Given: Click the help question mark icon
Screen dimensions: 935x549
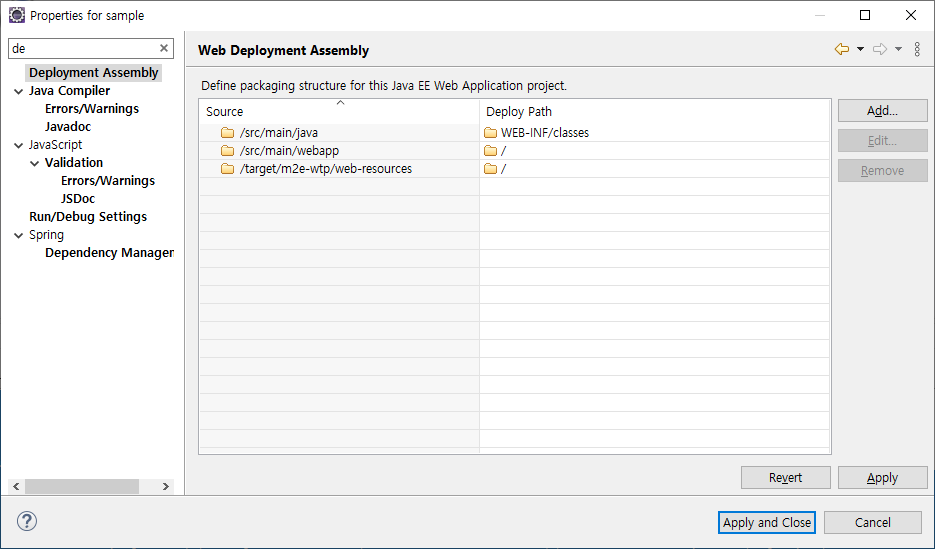Looking at the screenshot, I should pos(27,521).
